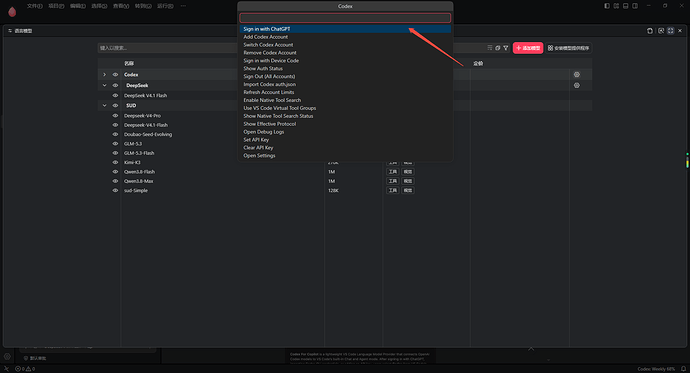Select Remove Codex Account command
This screenshot has height=373, width=690.
pyautogui.click(x=345, y=53)
